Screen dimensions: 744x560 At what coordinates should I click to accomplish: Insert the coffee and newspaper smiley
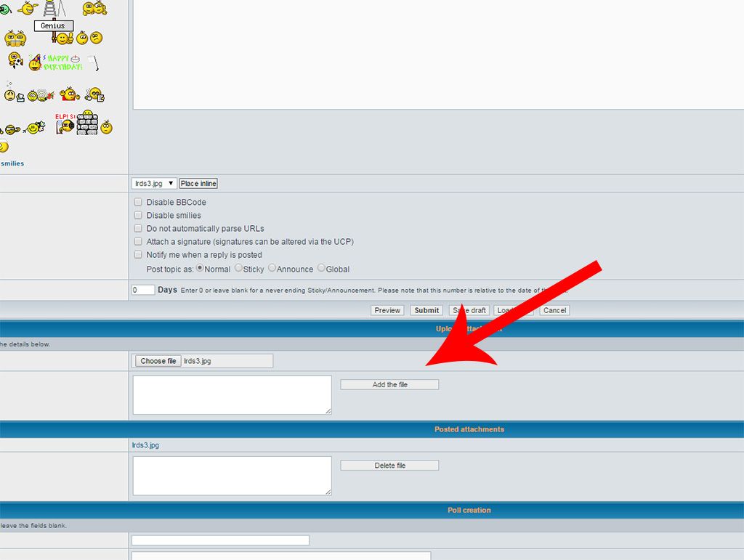pos(95,95)
